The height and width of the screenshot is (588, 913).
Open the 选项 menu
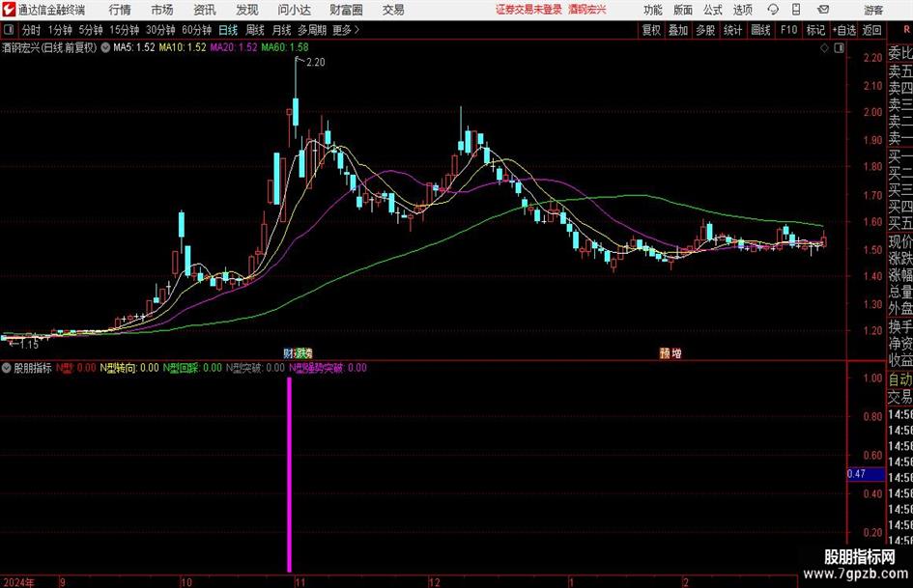coord(742,10)
